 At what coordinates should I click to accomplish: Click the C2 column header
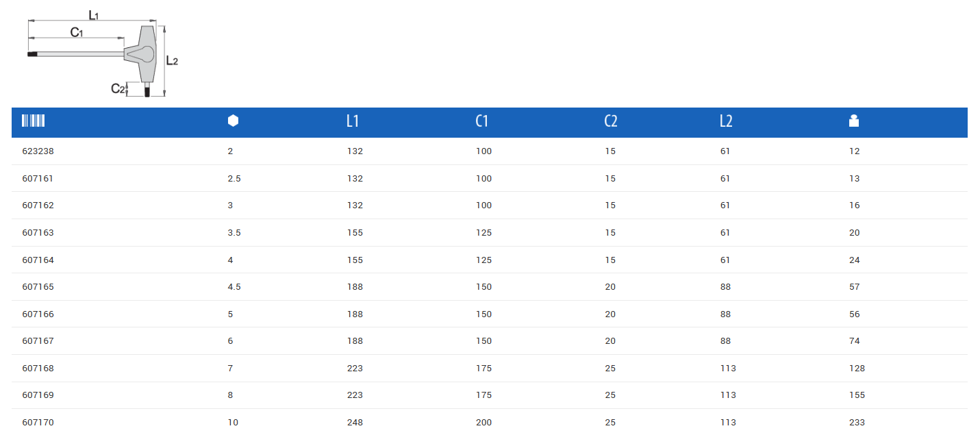tap(611, 121)
